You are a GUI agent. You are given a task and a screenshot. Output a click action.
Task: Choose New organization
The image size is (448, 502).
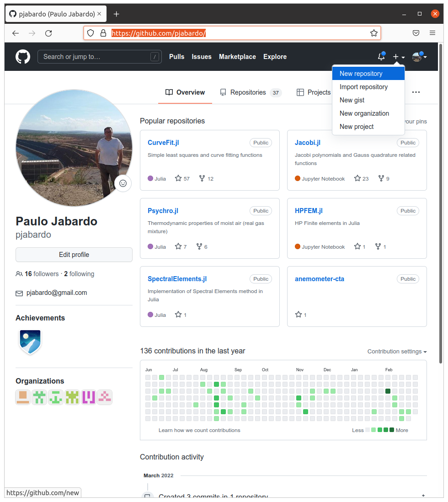click(368, 114)
